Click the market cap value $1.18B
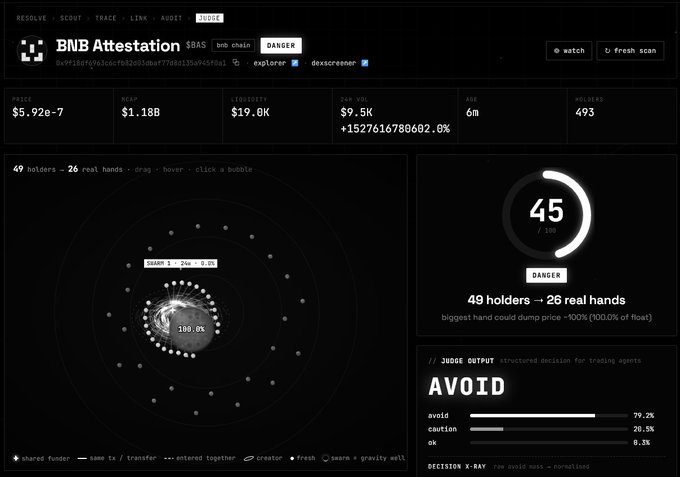 [141, 112]
